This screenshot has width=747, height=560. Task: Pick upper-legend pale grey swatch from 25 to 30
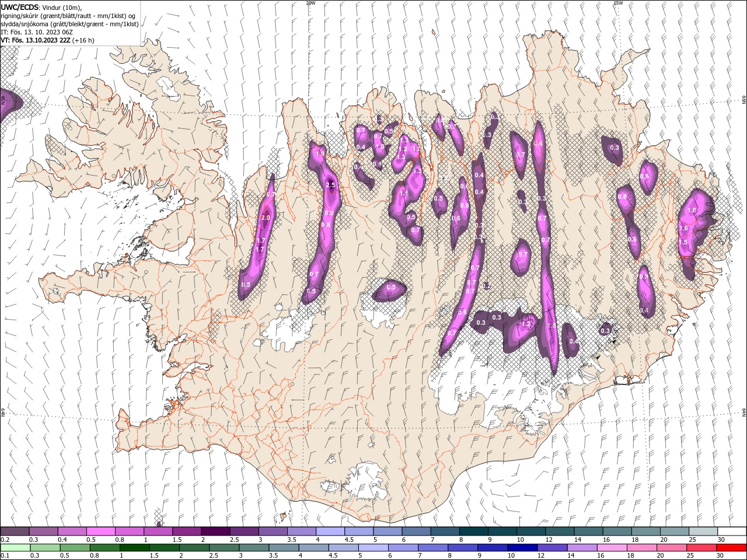click(703, 531)
